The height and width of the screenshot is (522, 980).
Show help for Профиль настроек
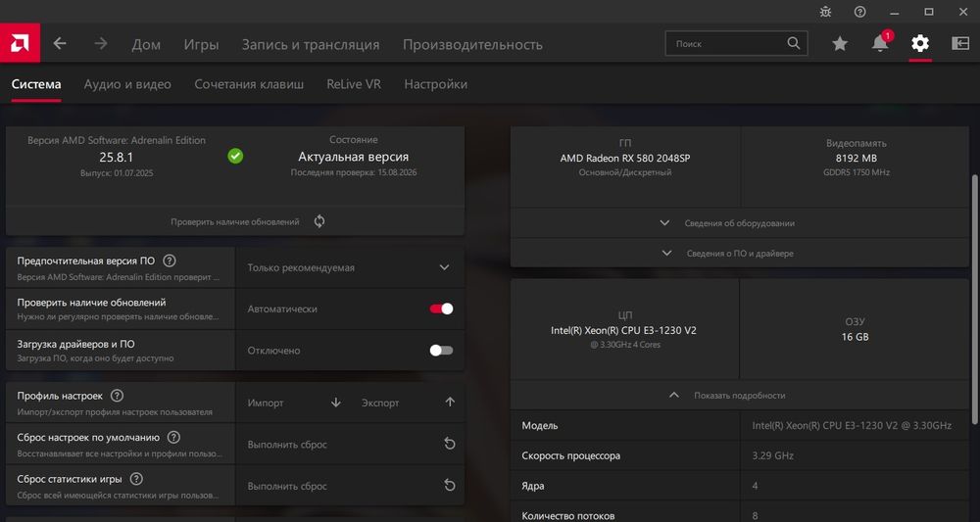117,396
